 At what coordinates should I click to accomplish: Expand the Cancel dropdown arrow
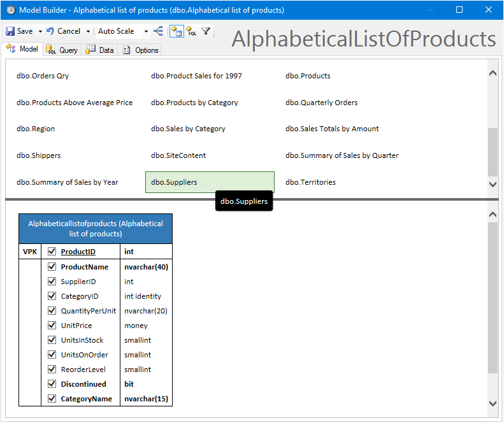coord(87,31)
